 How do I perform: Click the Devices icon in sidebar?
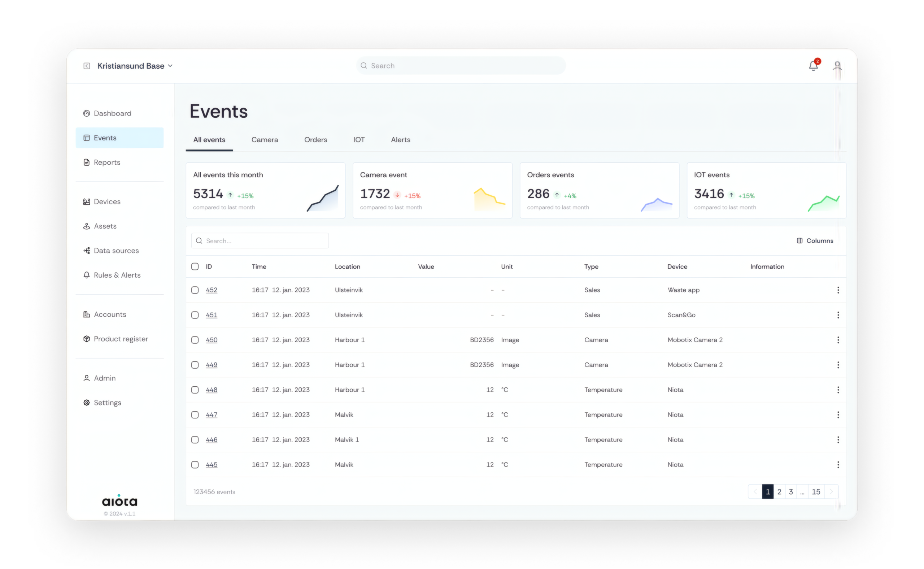87,202
